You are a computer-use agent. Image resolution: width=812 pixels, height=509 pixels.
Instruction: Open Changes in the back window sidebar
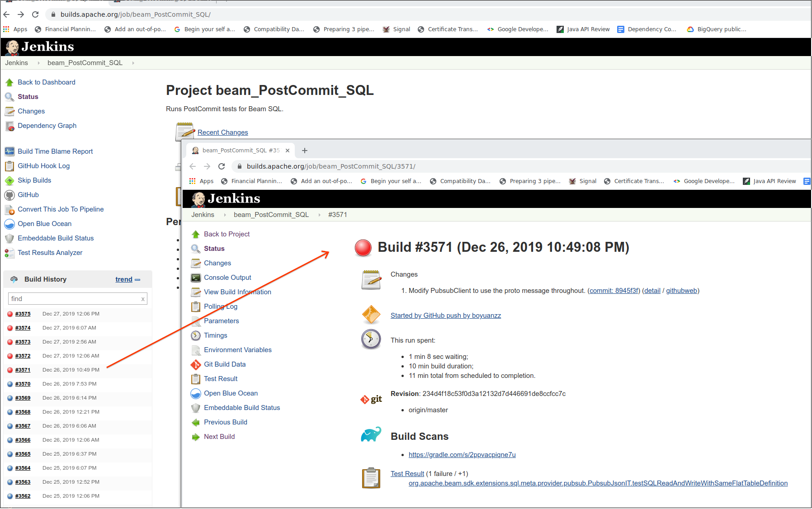(31, 111)
